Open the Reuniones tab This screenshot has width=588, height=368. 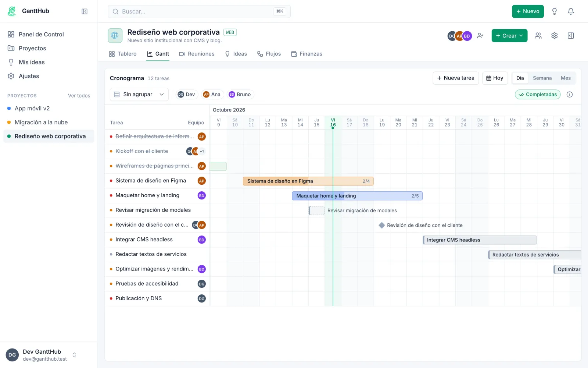pyautogui.click(x=197, y=54)
